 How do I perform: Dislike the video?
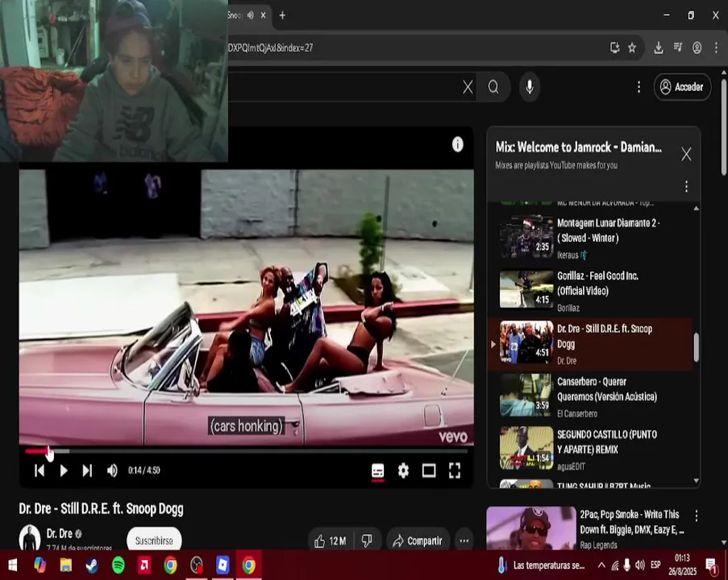367,541
